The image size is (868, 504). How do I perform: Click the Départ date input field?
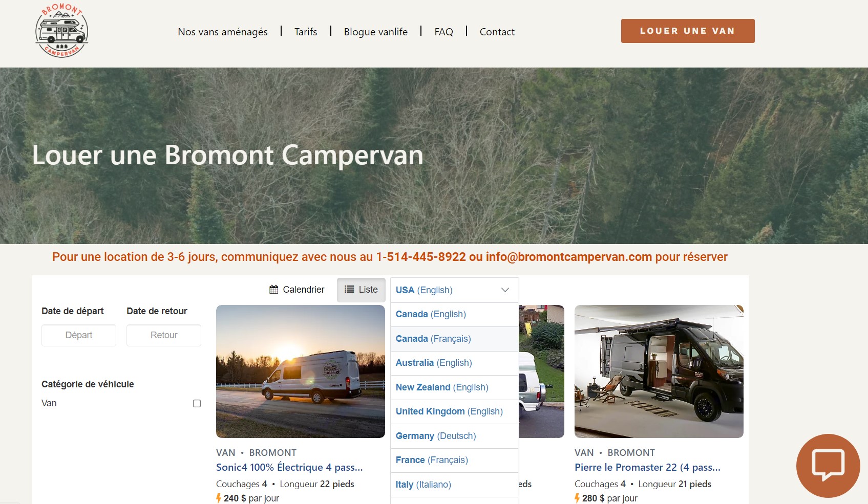tap(79, 335)
